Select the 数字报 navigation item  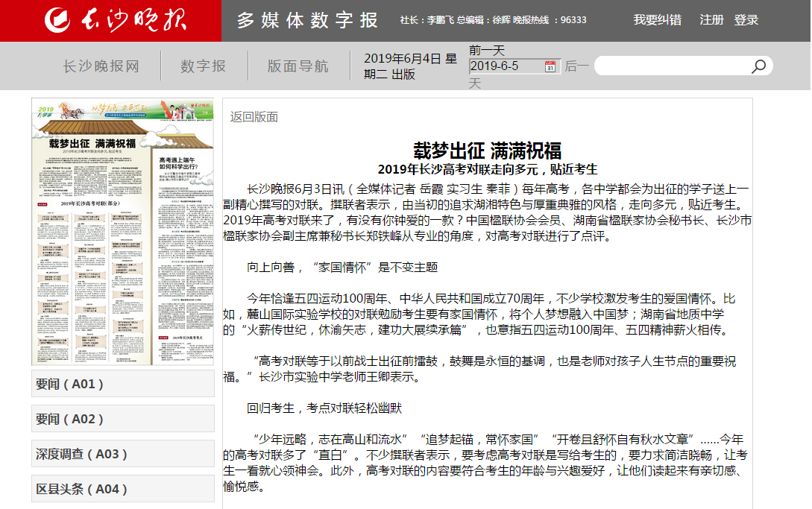(x=203, y=66)
